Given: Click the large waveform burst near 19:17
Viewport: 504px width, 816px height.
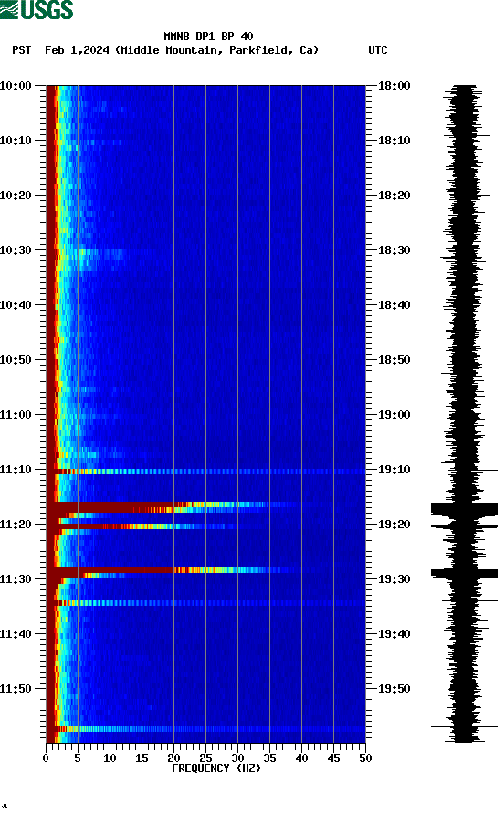Looking at the screenshot, I should (464, 509).
